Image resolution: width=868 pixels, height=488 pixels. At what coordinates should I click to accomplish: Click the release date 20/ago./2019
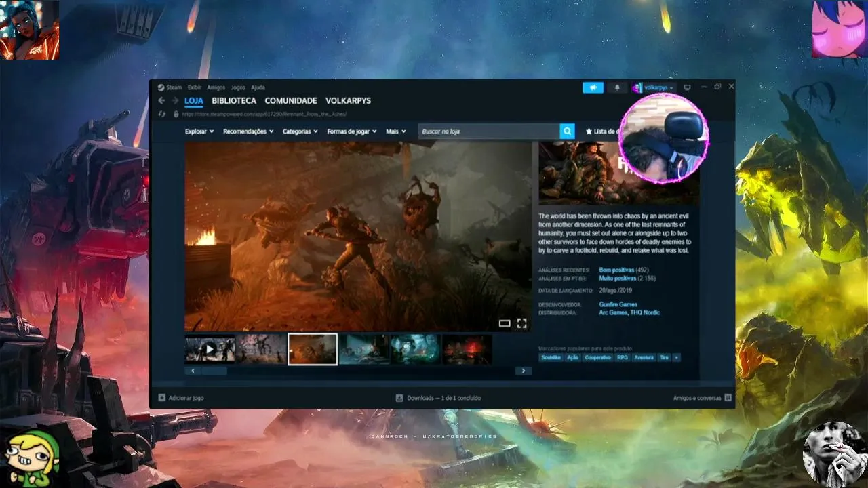tap(615, 291)
